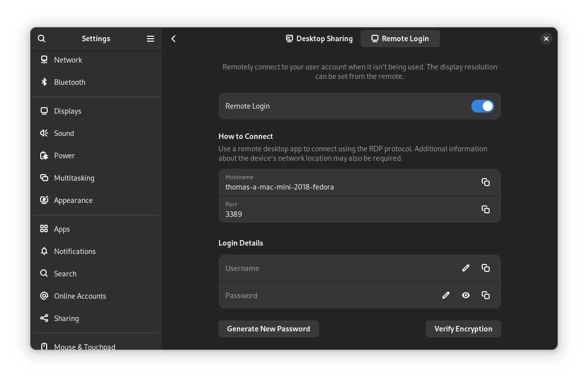Copy the username to clipboard

485,268
